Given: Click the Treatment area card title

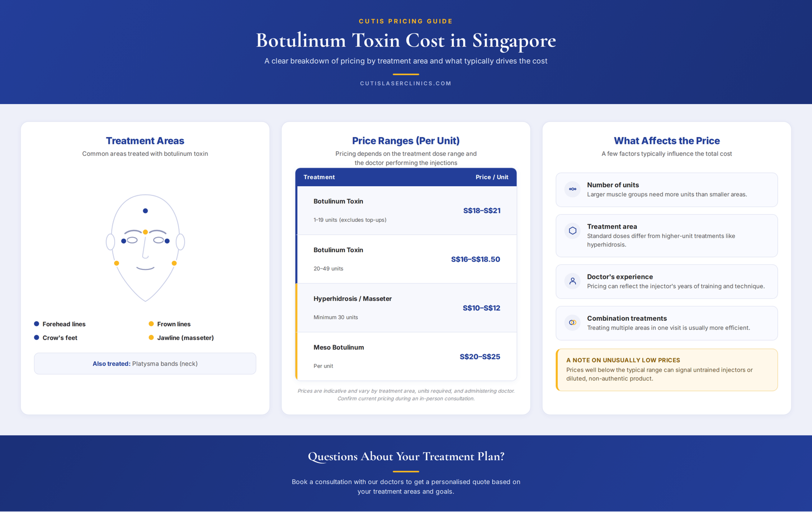Looking at the screenshot, I should [x=612, y=227].
